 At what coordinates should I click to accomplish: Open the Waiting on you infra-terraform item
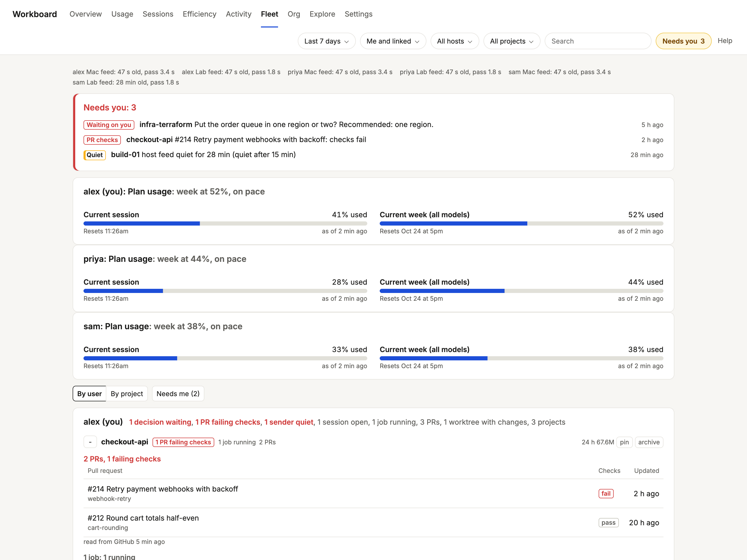[x=373, y=124]
